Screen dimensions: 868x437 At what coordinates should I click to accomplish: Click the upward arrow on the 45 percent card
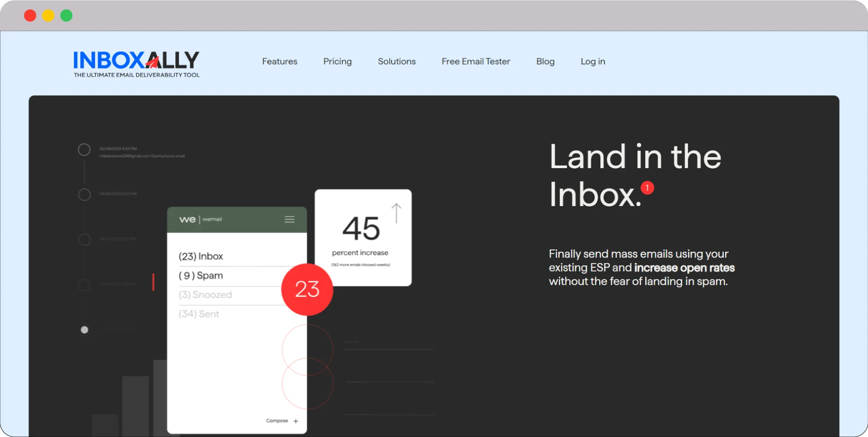[396, 212]
